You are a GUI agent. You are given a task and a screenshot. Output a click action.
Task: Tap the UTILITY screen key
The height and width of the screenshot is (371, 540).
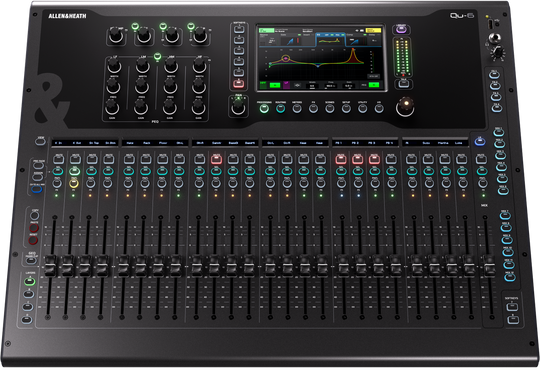(x=362, y=109)
